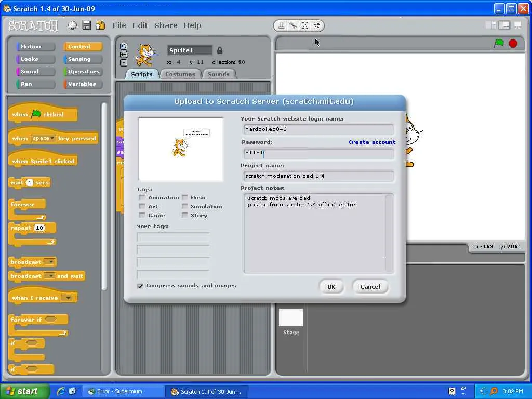Click the Sprite1 name field

pyautogui.click(x=190, y=50)
